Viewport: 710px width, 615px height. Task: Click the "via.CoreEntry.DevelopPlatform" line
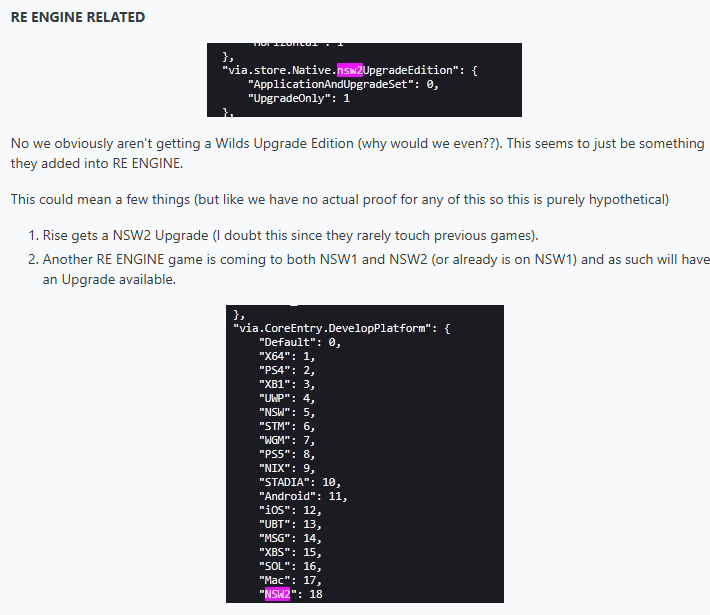click(341, 328)
